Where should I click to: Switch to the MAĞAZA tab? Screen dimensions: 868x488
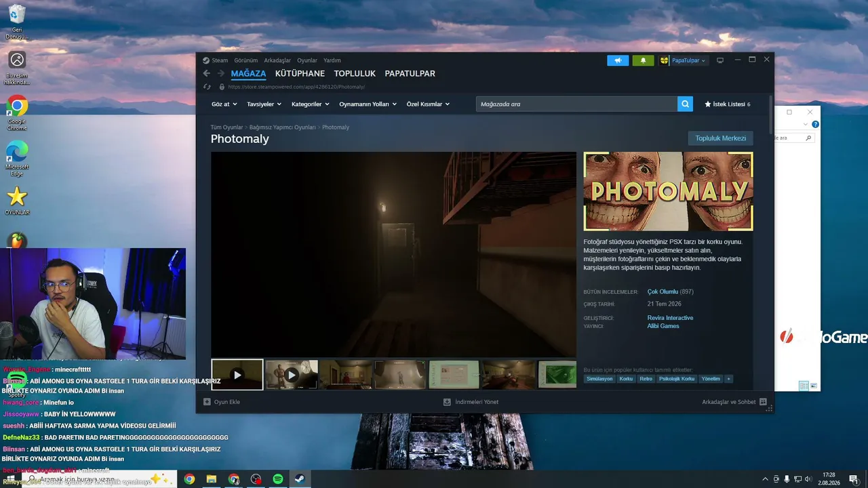[x=248, y=73]
